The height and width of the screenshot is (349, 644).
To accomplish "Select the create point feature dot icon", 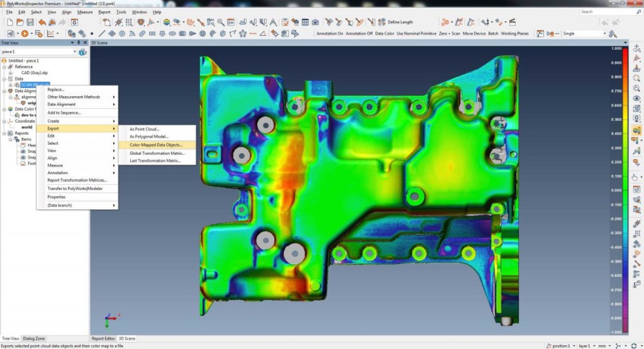I will tap(92, 34).
